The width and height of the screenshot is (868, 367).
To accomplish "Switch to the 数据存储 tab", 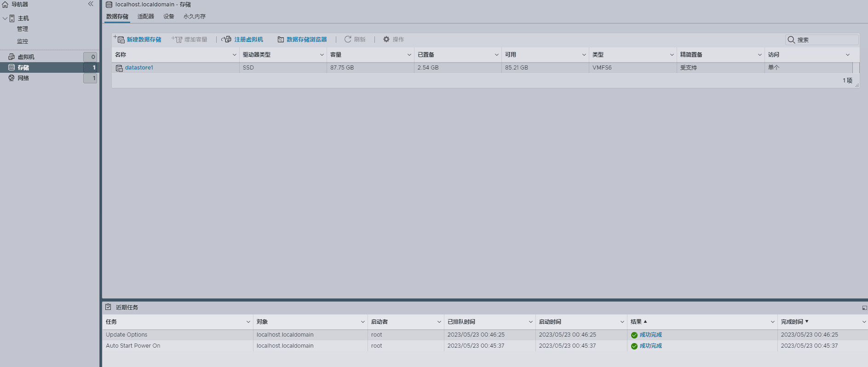I will (x=117, y=17).
